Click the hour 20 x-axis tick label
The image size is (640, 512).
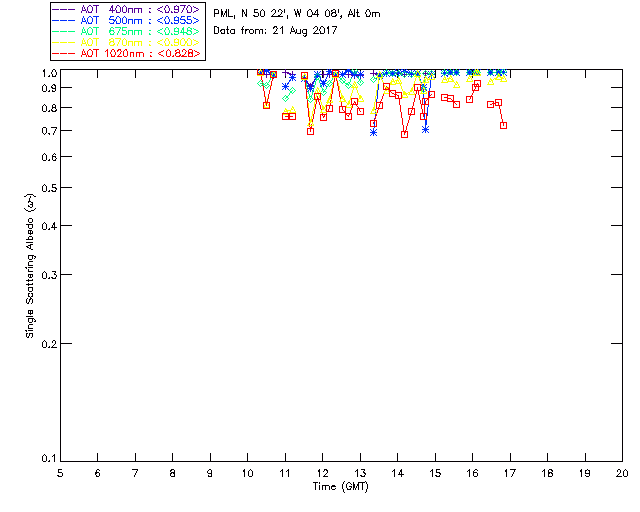(622, 473)
